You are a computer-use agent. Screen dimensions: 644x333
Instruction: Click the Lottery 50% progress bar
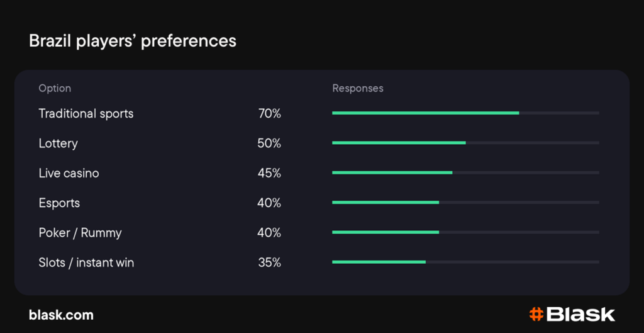(466, 143)
